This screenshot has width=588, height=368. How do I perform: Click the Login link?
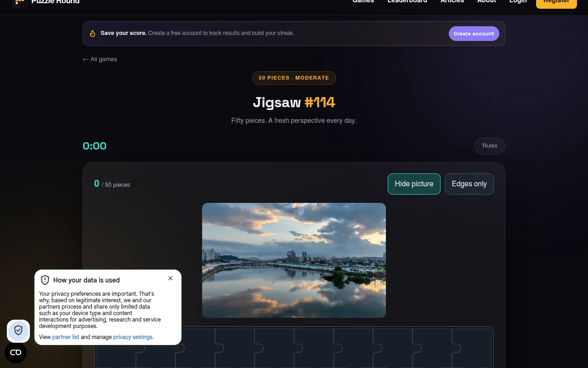point(518,1)
